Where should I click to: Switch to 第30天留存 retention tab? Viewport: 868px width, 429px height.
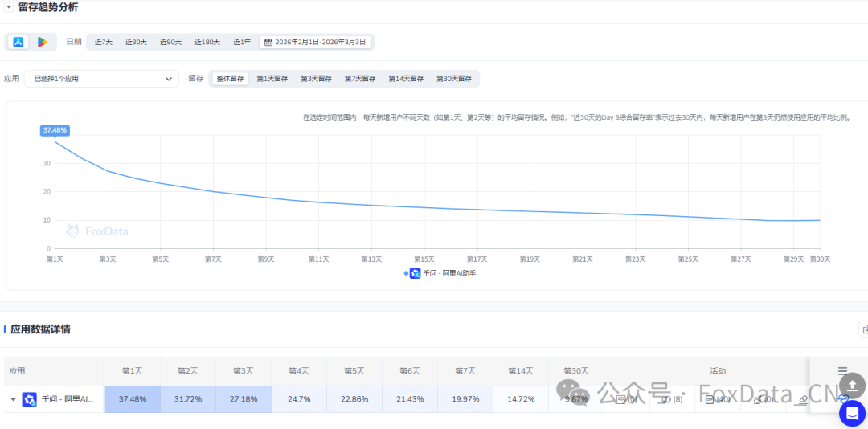[x=454, y=79]
